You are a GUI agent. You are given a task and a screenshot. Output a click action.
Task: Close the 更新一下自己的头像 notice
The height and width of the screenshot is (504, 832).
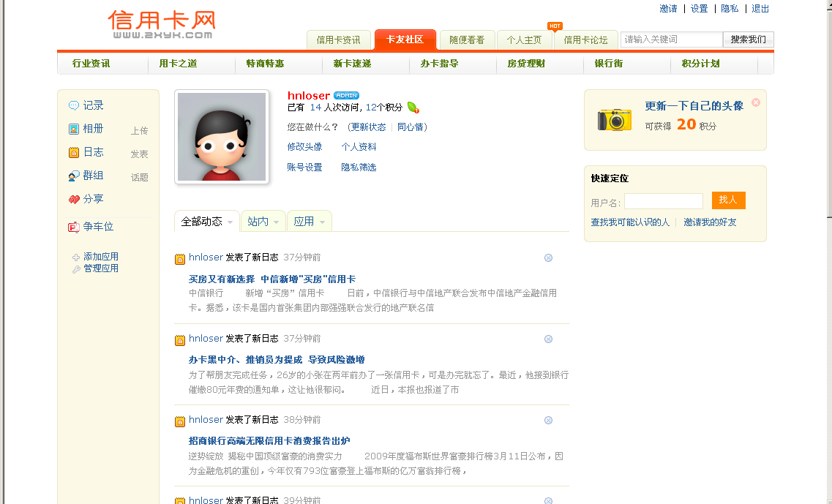click(756, 102)
